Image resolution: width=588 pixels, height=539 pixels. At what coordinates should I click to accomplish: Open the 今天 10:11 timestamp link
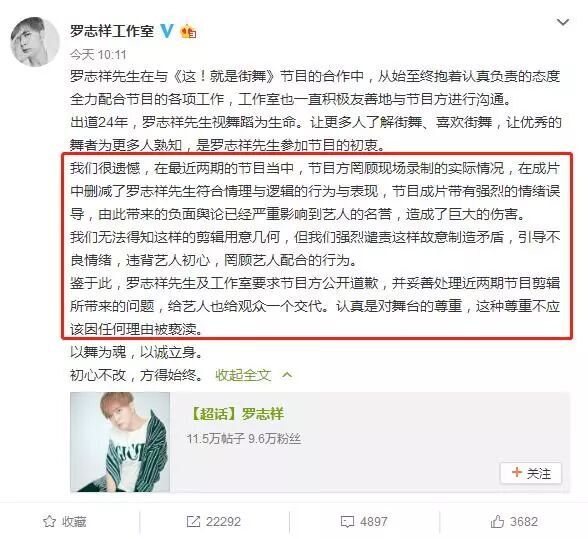(x=98, y=55)
